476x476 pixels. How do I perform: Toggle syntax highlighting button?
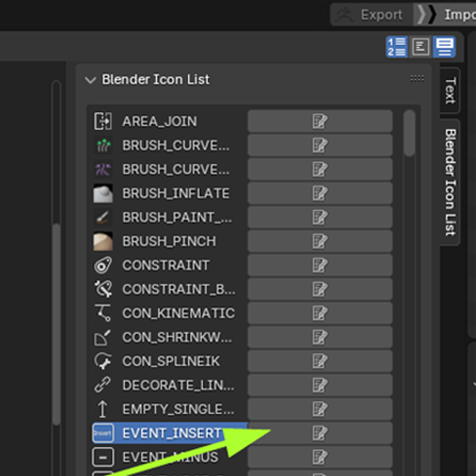pos(444,47)
